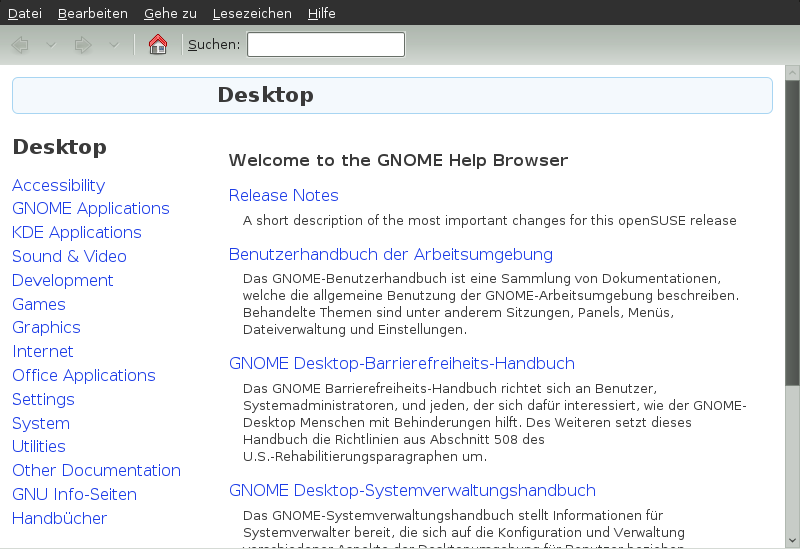Open the Development category
The width and height of the screenshot is (800, 549).
coord(63,280)
